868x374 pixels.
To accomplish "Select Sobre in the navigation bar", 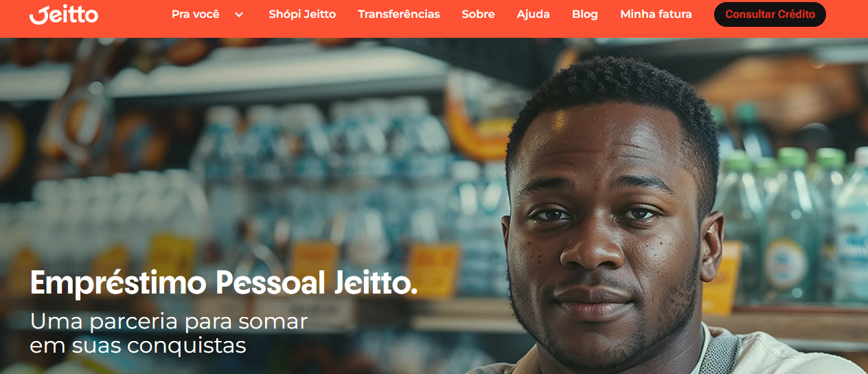I will tap(479, 14).
